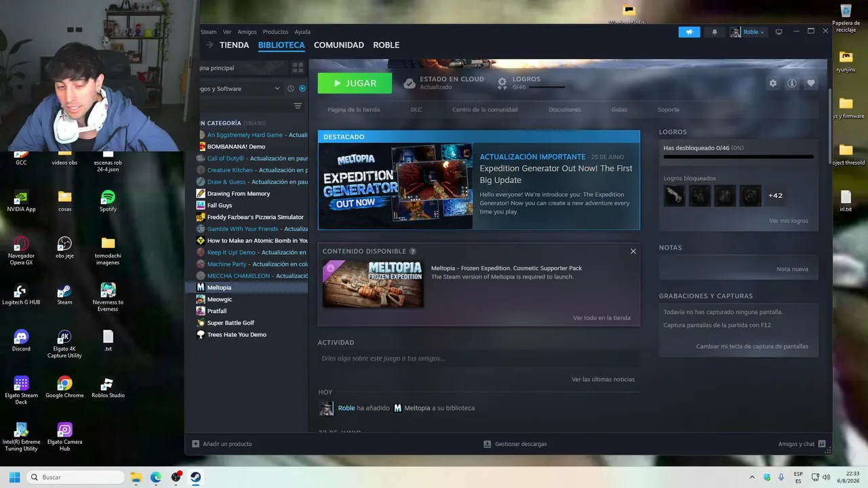Select the Navegador Opera GX desktop icon

point(21,251)
